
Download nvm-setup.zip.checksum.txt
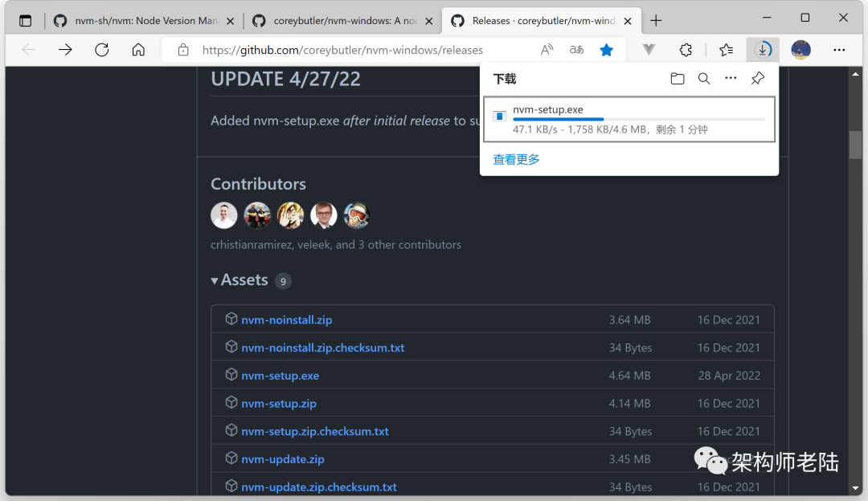(315, 431)
